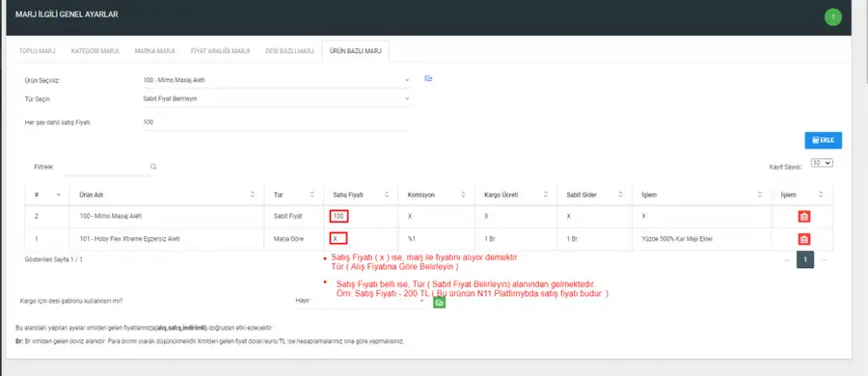Click the magnifier icon in Filtrele box
868x376 pixels.
pyautogui.click(x=153, y=167)
